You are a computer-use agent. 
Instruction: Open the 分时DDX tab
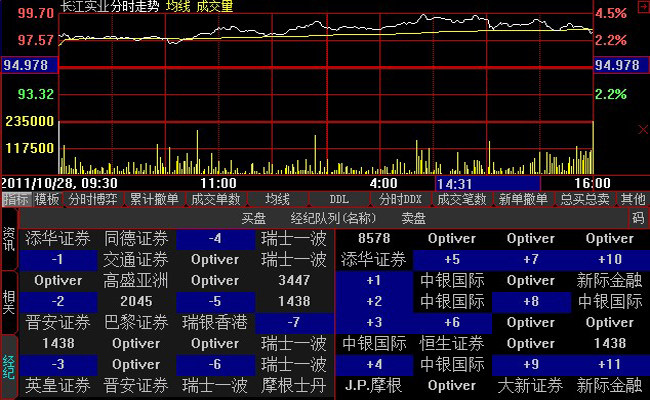pos(400,199)
